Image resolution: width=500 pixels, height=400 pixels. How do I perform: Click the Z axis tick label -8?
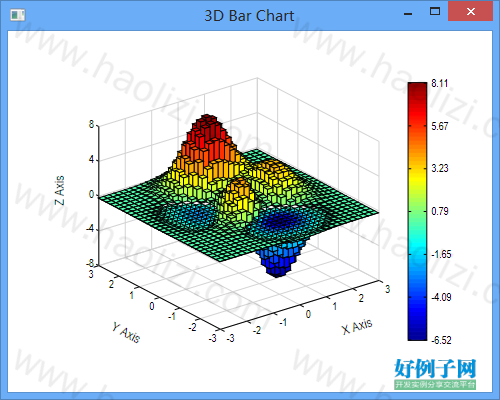click(90, 264)
